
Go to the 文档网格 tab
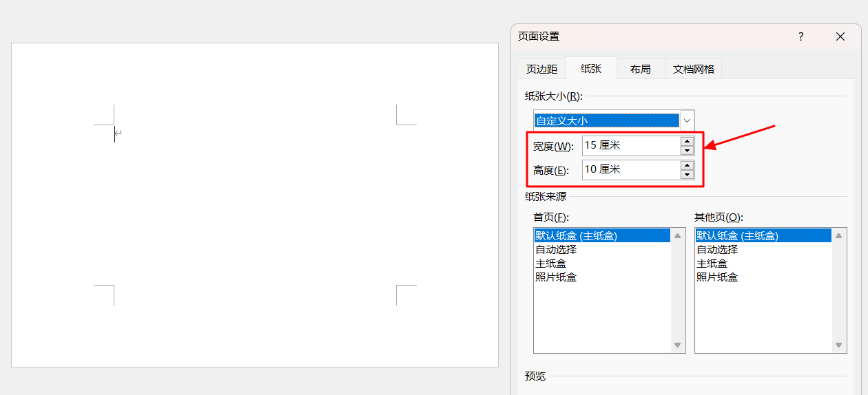click(x=694, y=69)
